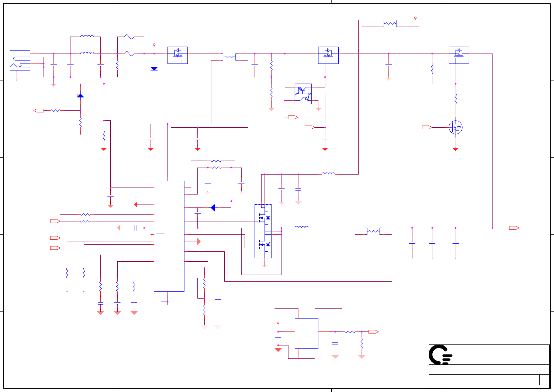The width and height of the screenshot is (554, 392).
Task: Select the horizontal diode right of the controller IC
Action: coord(213,208)
